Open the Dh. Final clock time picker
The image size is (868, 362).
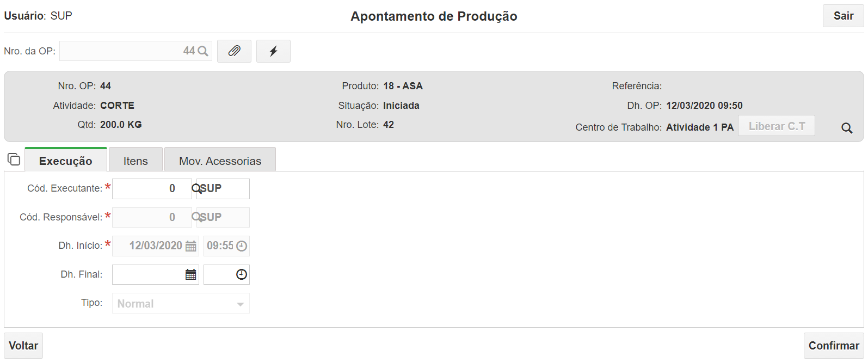click(242, 274)
